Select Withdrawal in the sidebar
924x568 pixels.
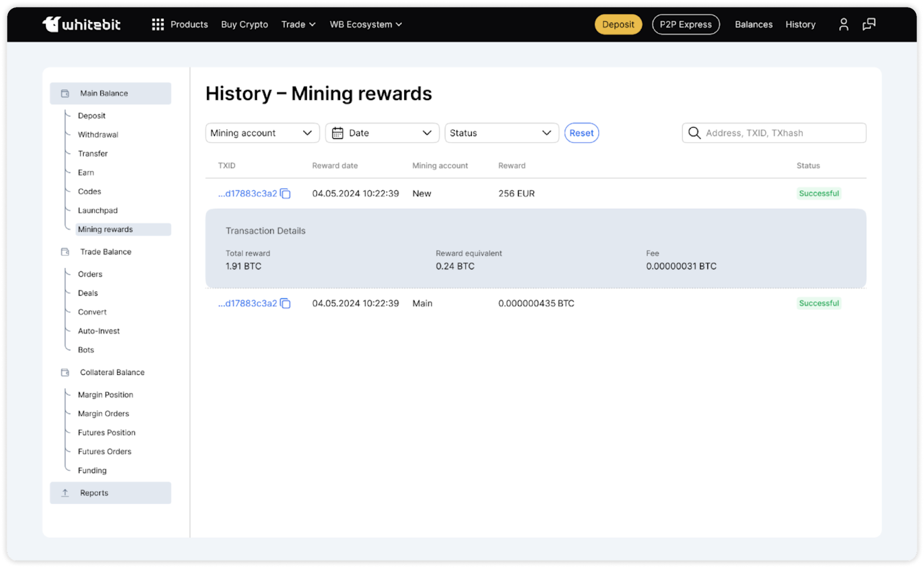98,135
